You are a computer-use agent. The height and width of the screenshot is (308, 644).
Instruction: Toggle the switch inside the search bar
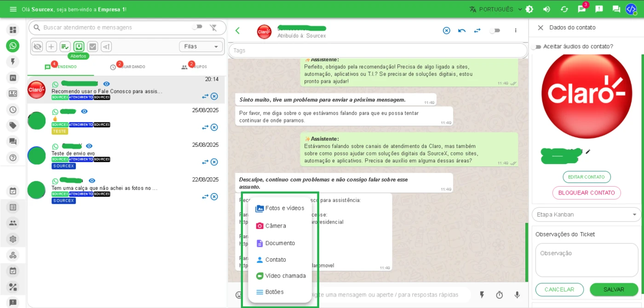tap(197, 27)
